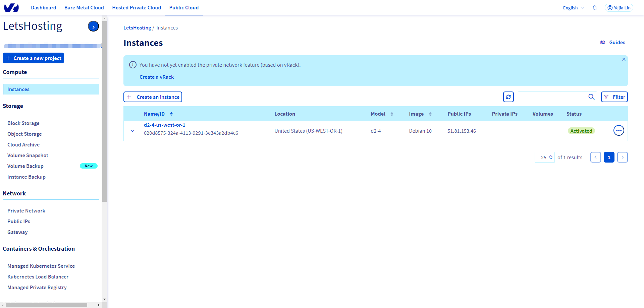Click the scroll up arrow in sidebar
Viewport: 644px width, 308px height.
coord(105,18)
